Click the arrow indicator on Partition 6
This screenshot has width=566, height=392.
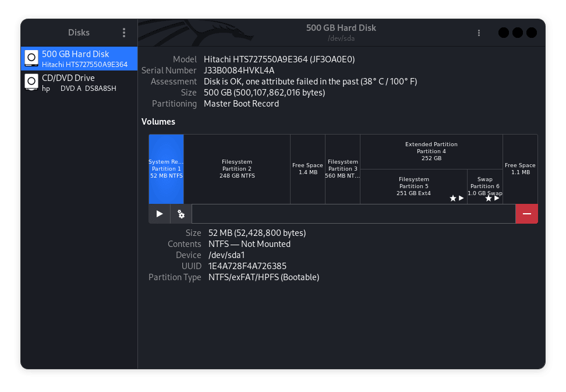pos(497,198)
